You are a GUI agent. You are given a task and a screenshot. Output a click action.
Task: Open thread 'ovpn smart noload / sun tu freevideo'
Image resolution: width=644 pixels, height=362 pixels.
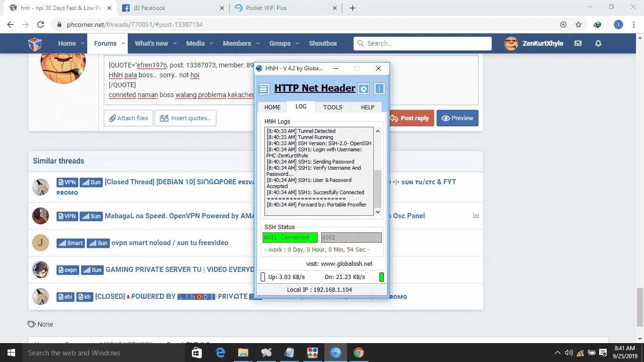[x=170, y=243]
